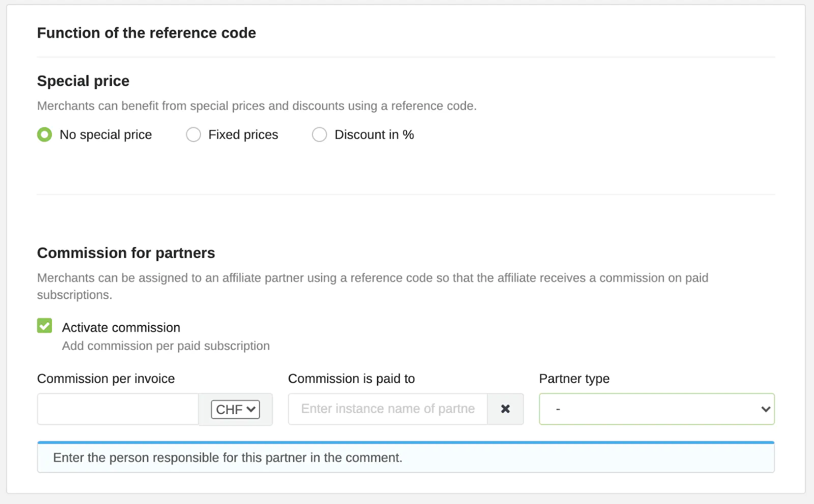Click the "Add commission per paid subscription" hint

click(x=166, y=346)
